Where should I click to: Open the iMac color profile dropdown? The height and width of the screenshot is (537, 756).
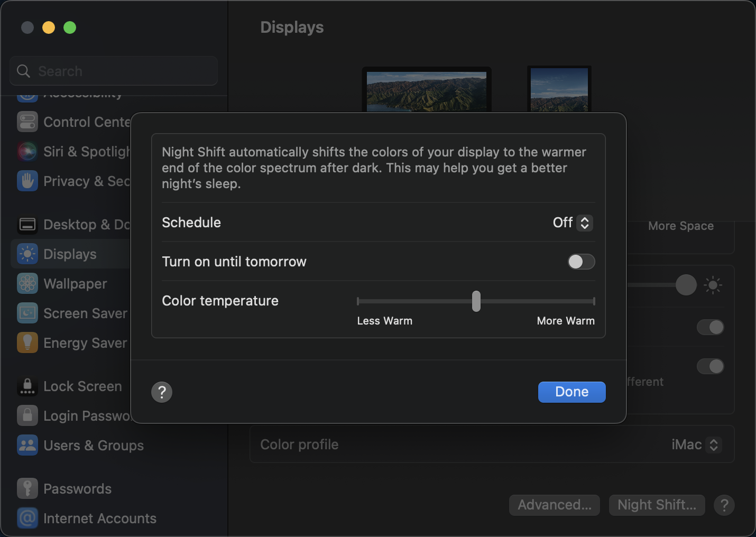tap(696, 445)
